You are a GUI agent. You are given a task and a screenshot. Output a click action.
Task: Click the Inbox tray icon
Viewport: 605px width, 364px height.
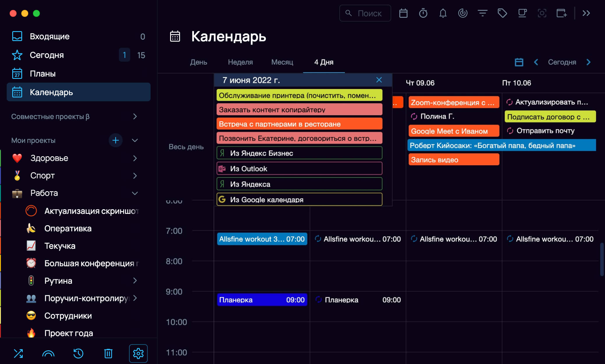pos(17,36)
